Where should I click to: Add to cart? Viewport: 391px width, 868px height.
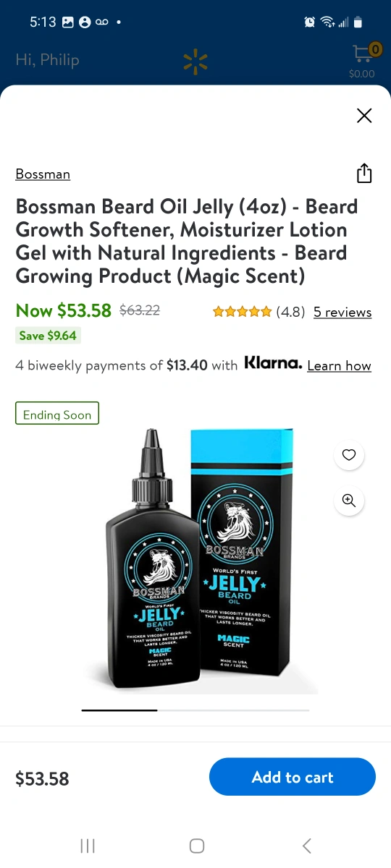(293, 777)
